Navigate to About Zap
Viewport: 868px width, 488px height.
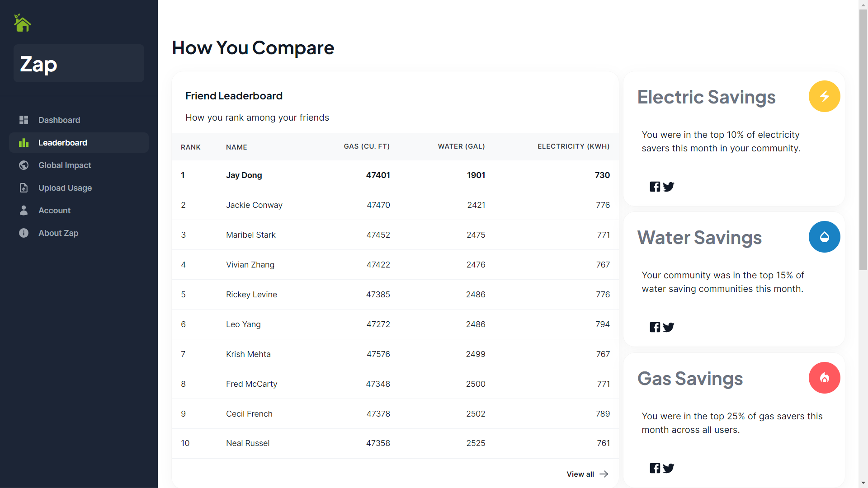(x=58, y=233)
